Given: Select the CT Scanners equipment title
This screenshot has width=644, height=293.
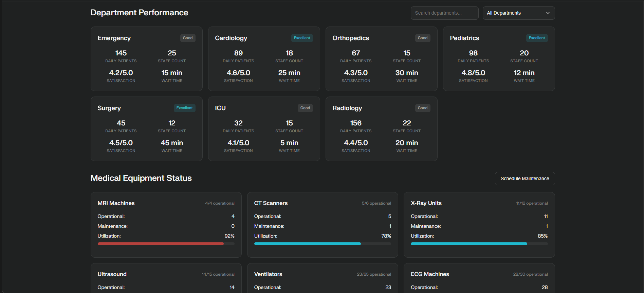Looking at the screenshot, I should click(271, 203).
